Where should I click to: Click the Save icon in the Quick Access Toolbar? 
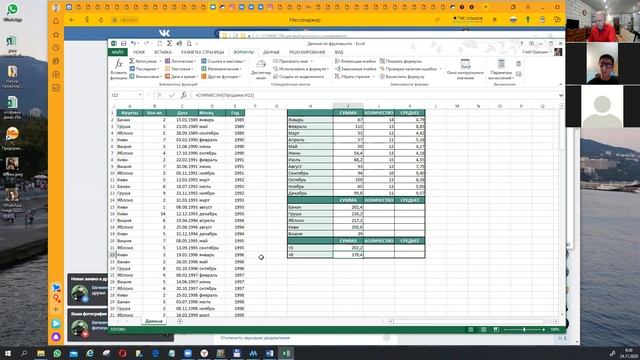click(123, 43)
